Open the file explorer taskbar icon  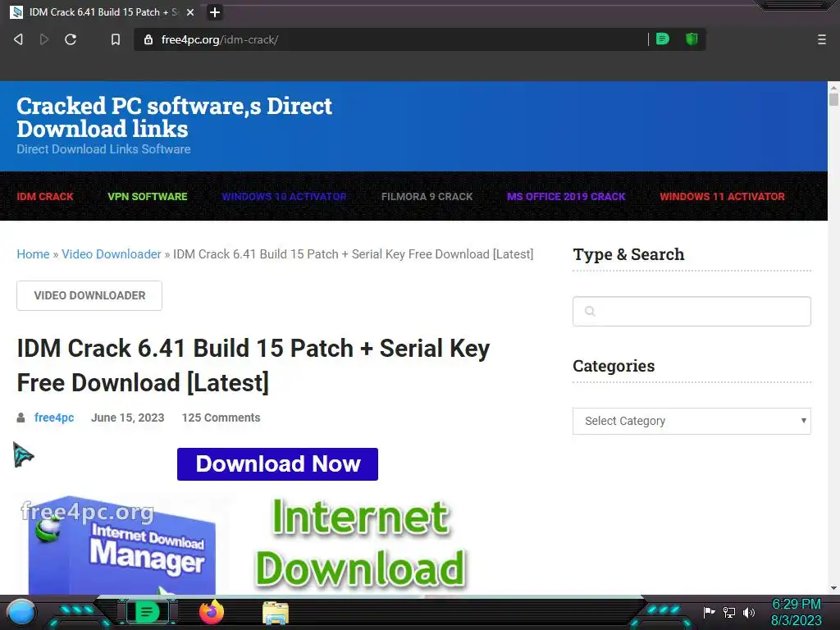point(276,613)
